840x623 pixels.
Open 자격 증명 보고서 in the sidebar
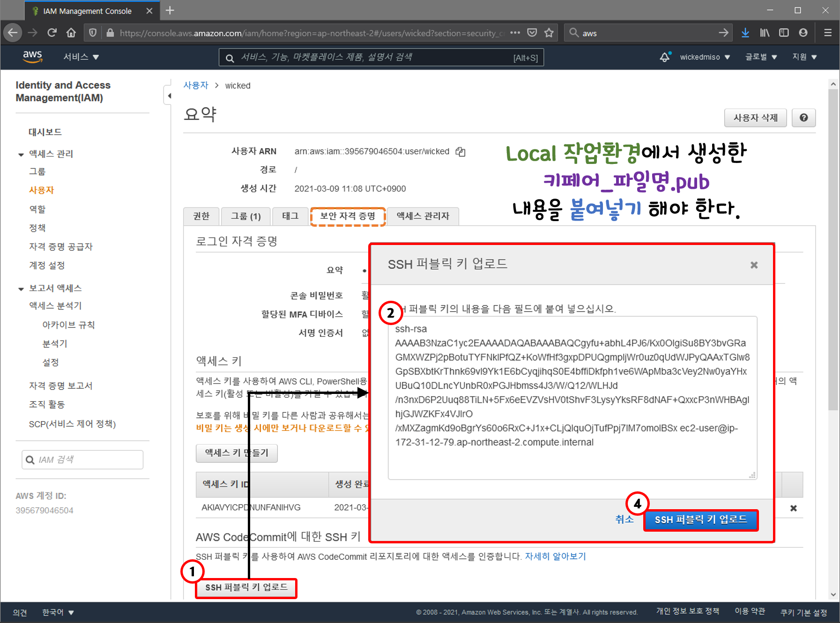pyautogui.click(x=60, y=386)
